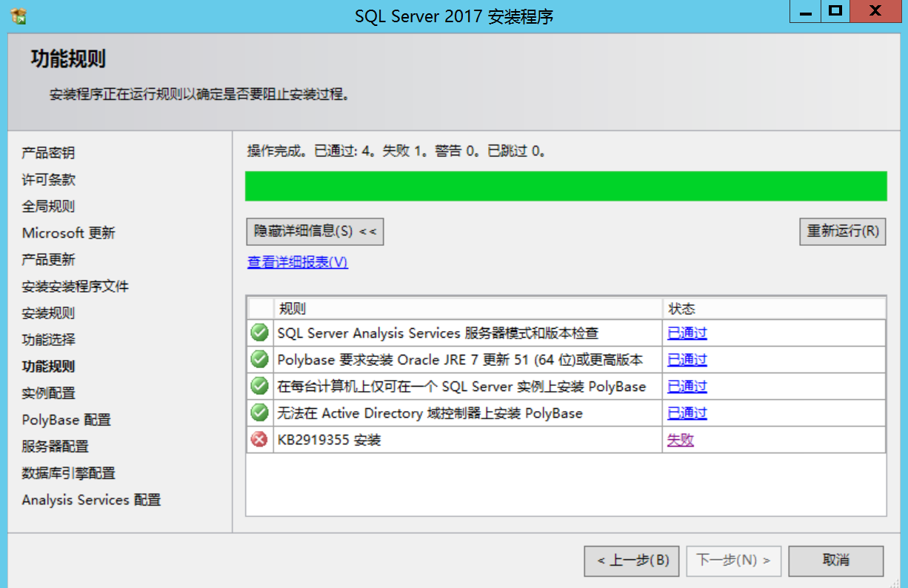Close the SQL Server 2017 setup window
908x588 pixels.
[876, 11]
